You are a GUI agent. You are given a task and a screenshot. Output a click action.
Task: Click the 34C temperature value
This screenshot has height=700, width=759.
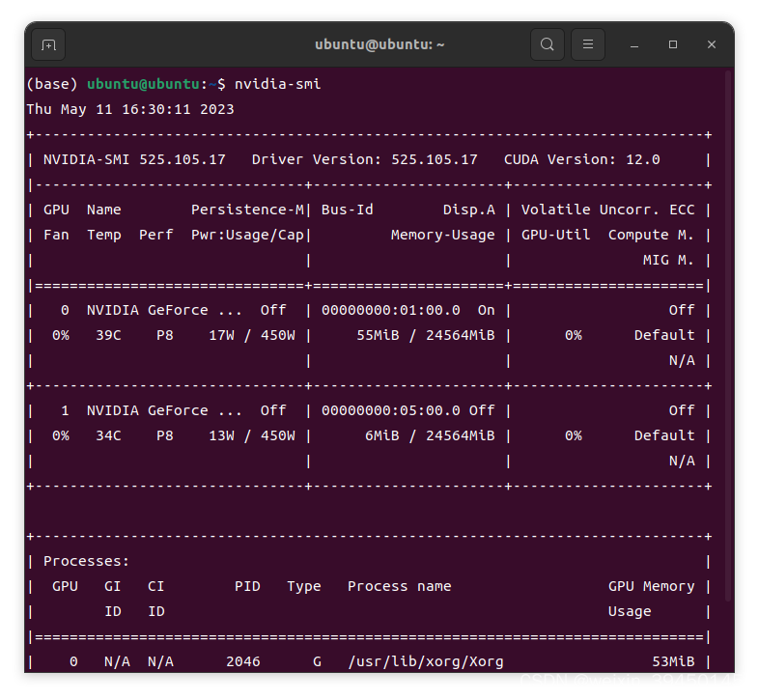pyautogui.click(x=108, y=436)
